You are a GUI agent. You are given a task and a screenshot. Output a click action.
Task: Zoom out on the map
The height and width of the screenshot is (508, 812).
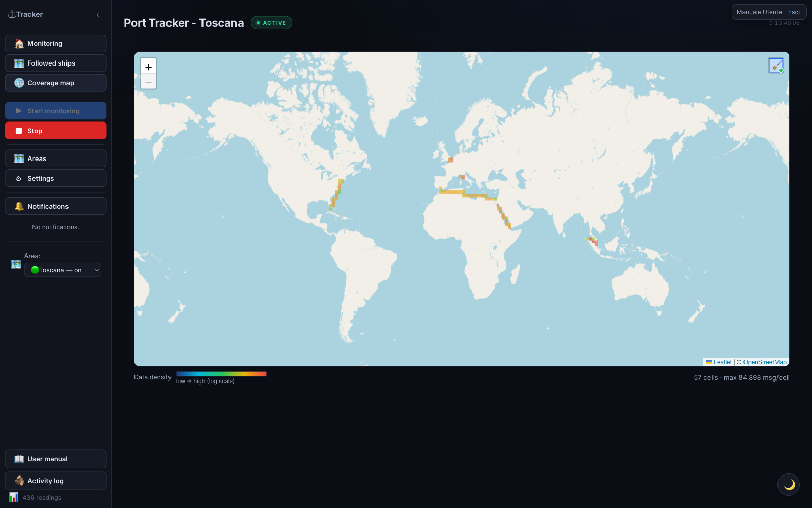(x=148, y=82)
